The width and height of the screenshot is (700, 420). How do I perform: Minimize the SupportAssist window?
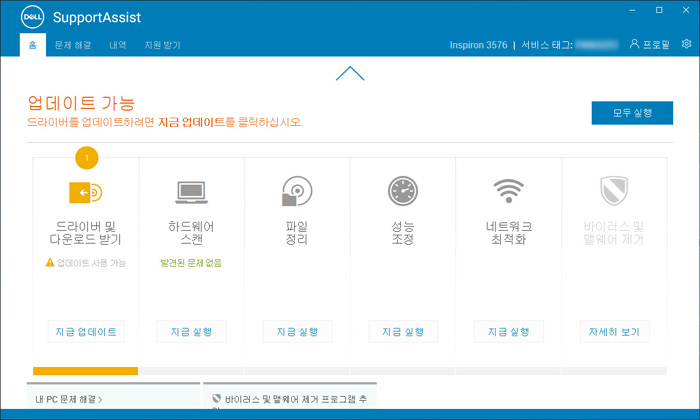coord(633,10)
